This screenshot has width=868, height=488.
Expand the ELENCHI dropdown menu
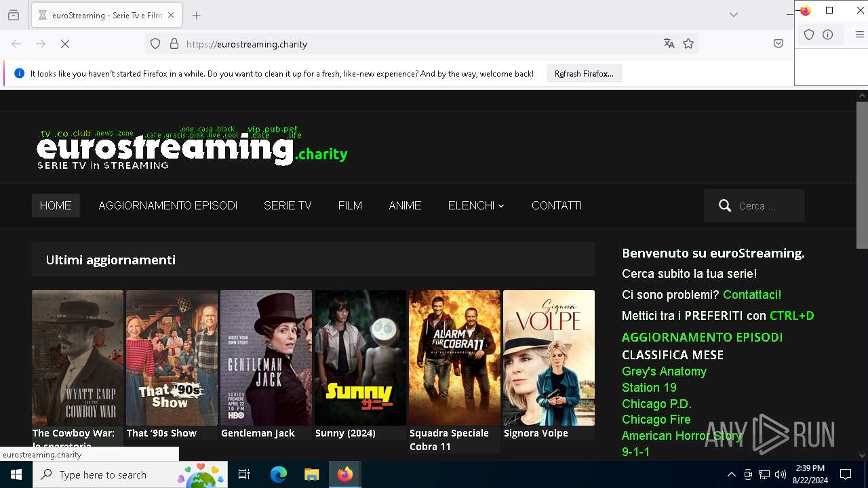pyautogui.click(x=476, y=206)
